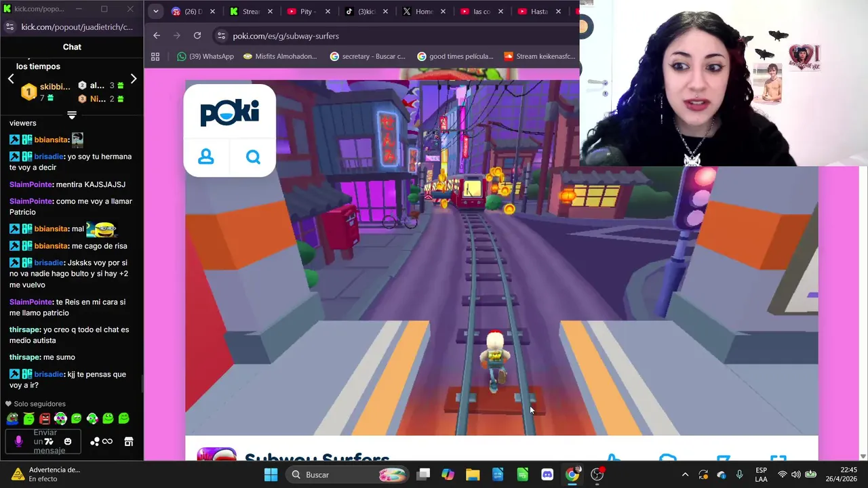Click the microphone icon in system tray
The width and height of the screenshot is (868, 488).
739,474
